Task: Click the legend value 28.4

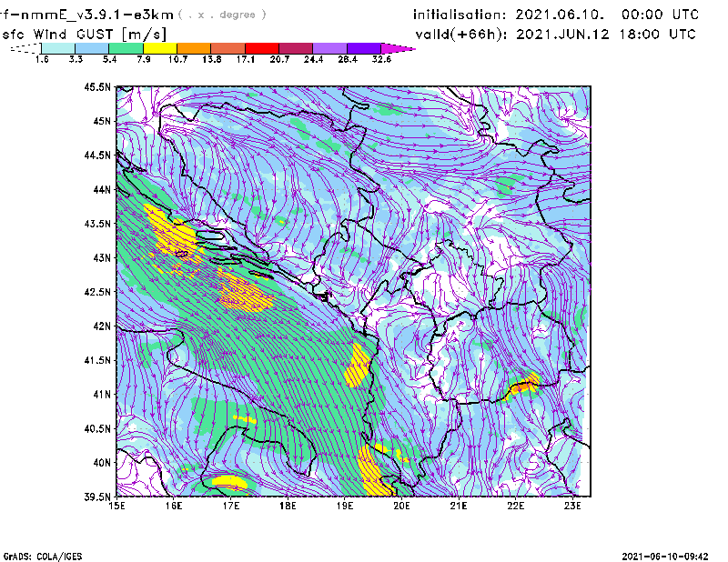Action: 348,59
